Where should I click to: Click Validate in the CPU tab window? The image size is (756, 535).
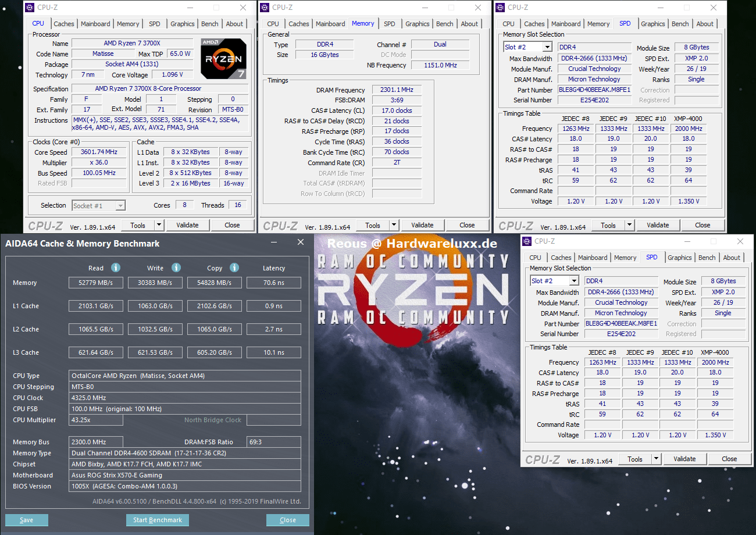[187, 225]
